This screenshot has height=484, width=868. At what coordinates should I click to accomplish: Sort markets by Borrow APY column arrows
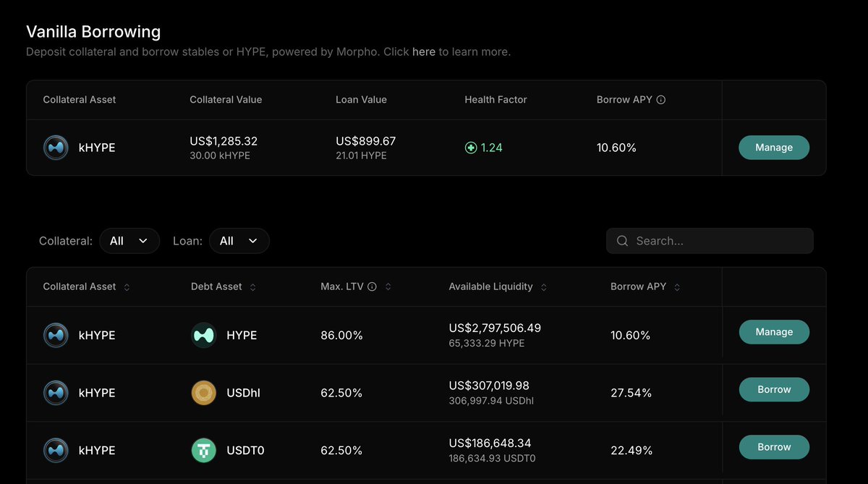pyautogui.click(x=677, y=287)
